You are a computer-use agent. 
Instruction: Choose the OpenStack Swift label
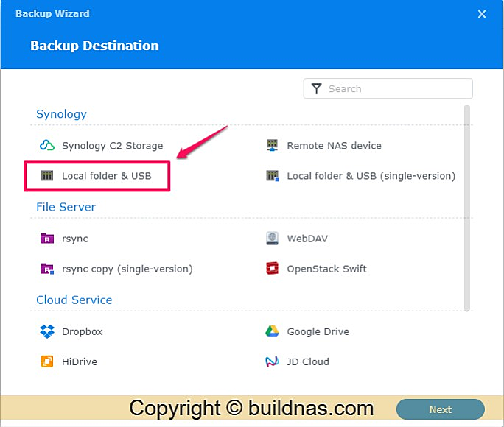[326, 269]
